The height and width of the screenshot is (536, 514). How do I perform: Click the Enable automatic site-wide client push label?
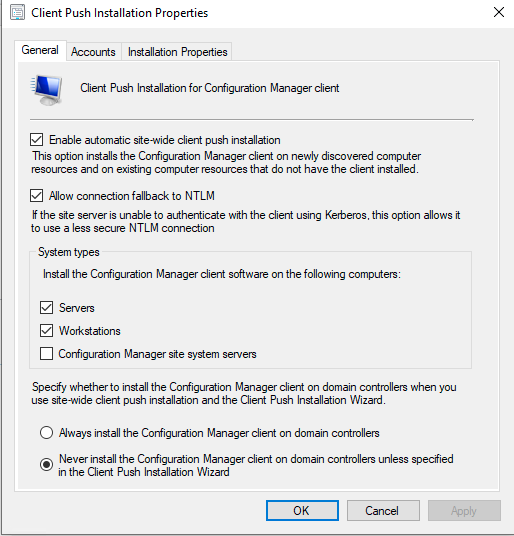tap(165, 140)
